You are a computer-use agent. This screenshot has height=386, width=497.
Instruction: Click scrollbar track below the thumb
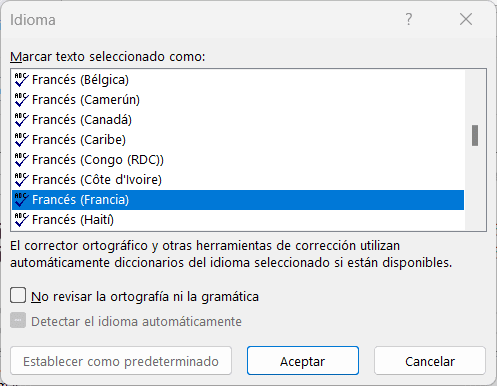(x=475, y=188)
